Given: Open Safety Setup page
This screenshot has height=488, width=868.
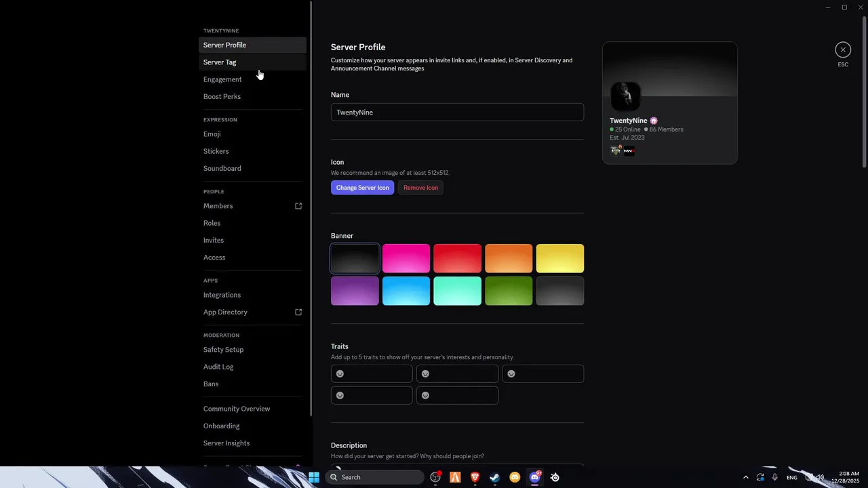Looking at the screenshot, I should pos(253,350).
